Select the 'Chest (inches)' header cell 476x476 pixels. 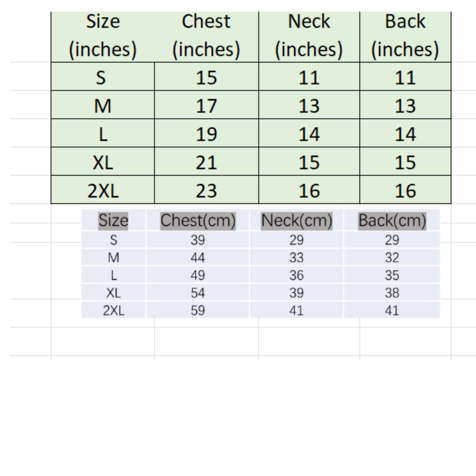pos(206,36)
